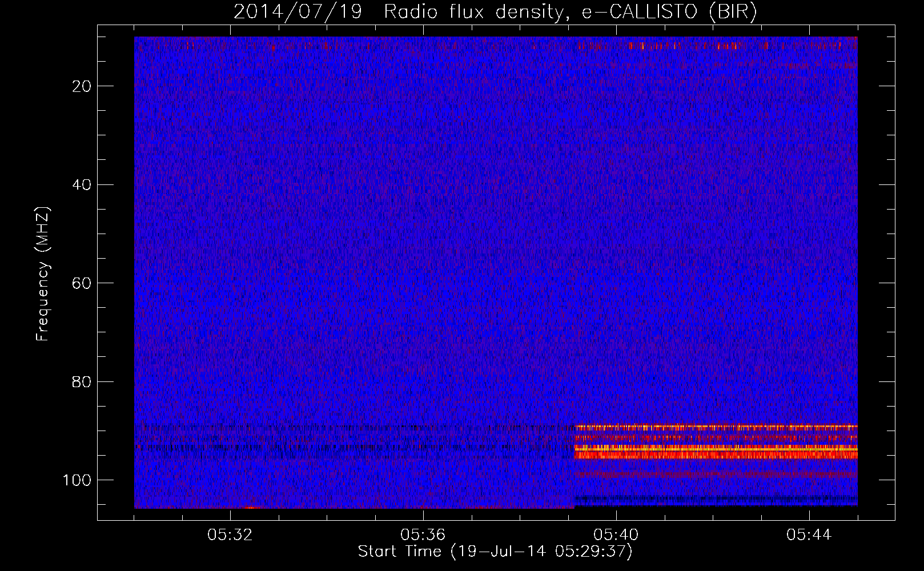This screenshot has width=924, height=571.
Task: Click the '100' frequency tick label
Action: (x=78, y=480)
